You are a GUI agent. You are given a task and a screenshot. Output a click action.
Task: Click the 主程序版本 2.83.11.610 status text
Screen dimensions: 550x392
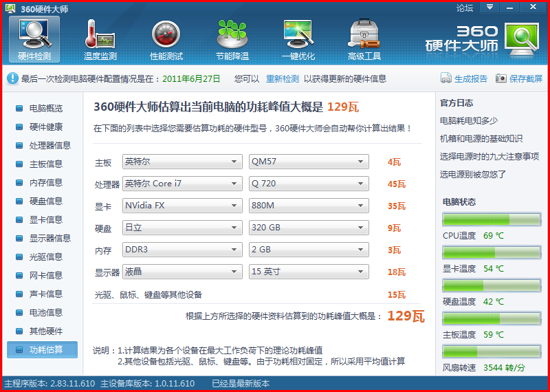pyautogui.click(x=49, y=384)
